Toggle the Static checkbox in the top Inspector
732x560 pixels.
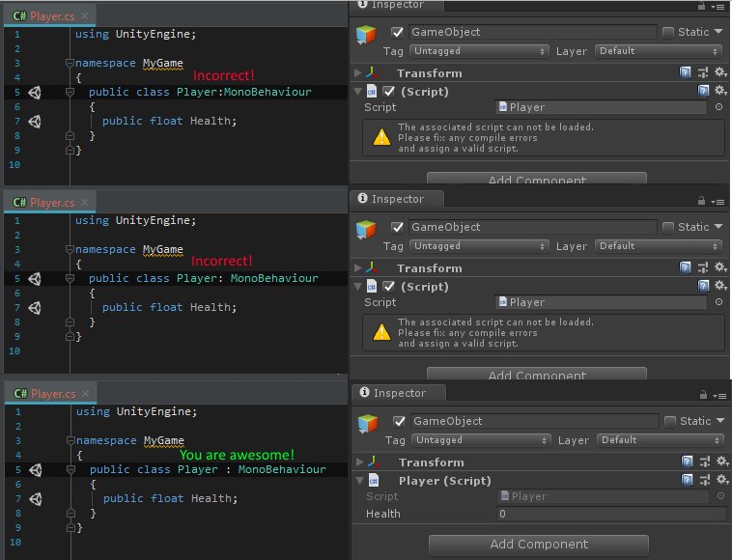(x=668, y=32)
